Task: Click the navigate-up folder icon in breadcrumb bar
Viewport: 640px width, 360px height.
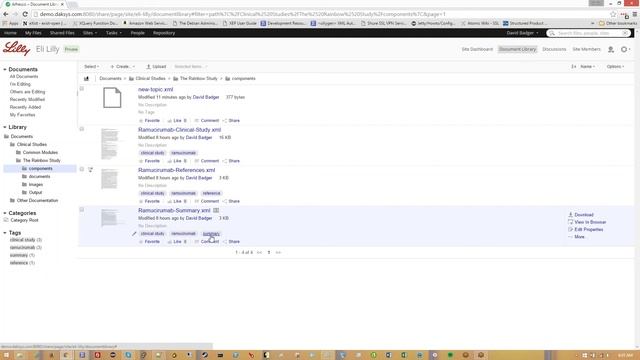Action: tap(86, 79)
